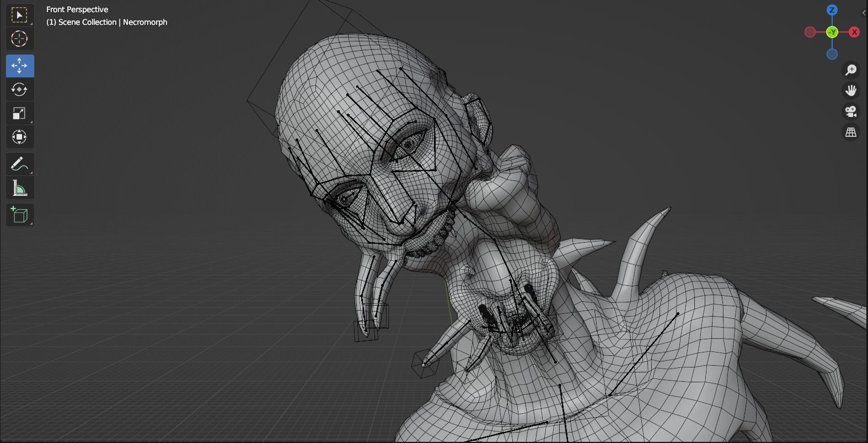The width and height of the screenshot is (868, 443).
Task: Activate the 3D Cursor tool
Action: coord(19,39)
